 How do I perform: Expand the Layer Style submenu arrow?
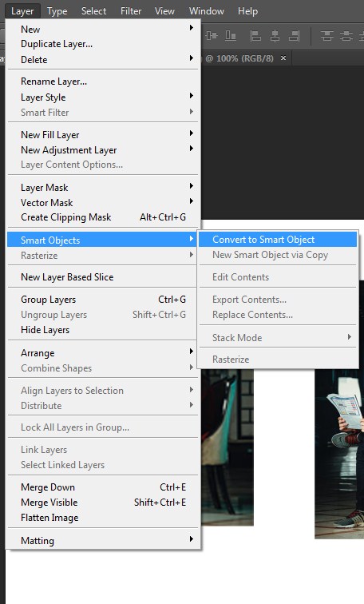(192, 96)
